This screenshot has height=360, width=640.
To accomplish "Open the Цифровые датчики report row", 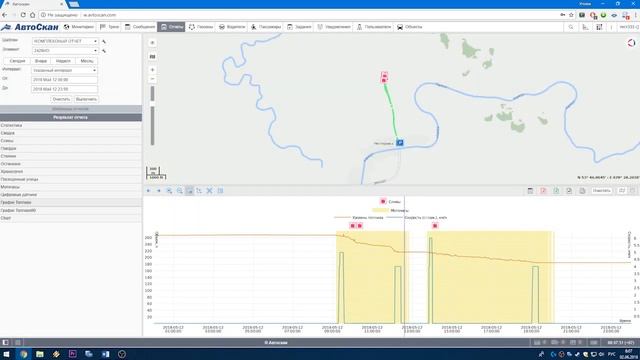I will 71,195.
